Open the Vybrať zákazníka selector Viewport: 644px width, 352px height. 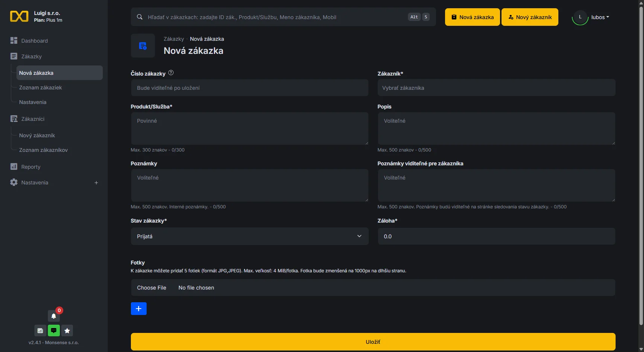tap(496, 88)
